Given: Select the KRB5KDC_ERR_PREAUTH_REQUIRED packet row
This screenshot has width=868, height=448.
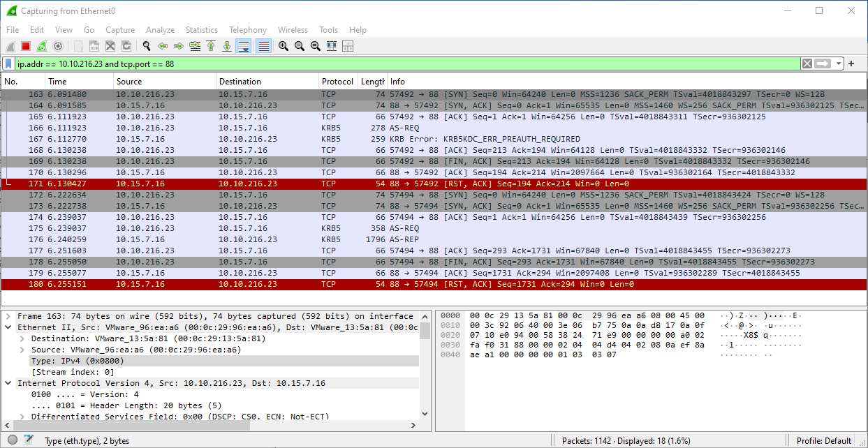Looking at the screenshot, I should [434, 139].
